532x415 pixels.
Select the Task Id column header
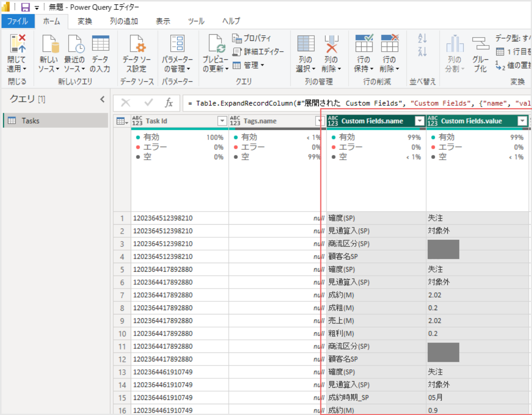tap(180, 121)
